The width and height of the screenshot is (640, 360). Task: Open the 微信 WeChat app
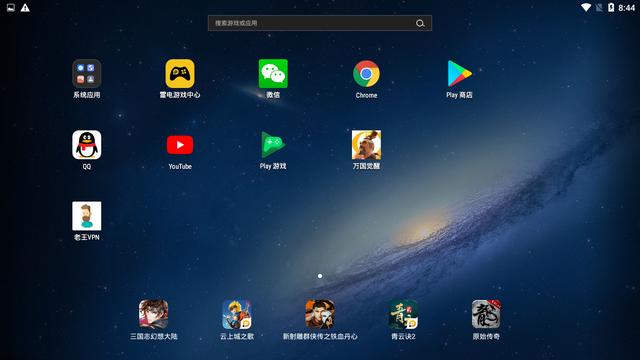[x=273, y=74]
